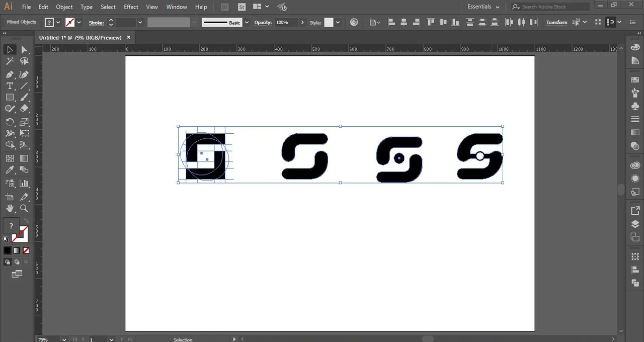644x342 pixels.
Task: Select the Rotate tool
Action: pyautogui.click(x=10, y=122)
